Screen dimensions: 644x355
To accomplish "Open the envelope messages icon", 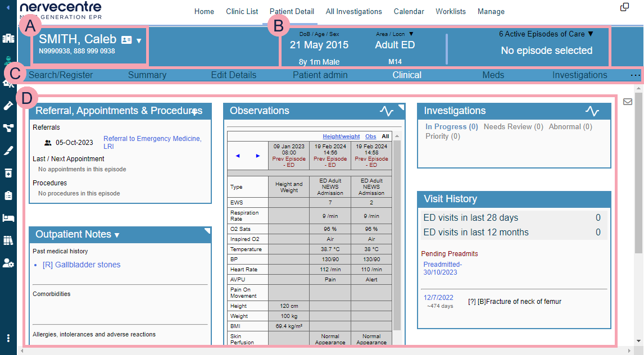I will tap(628, 102).
